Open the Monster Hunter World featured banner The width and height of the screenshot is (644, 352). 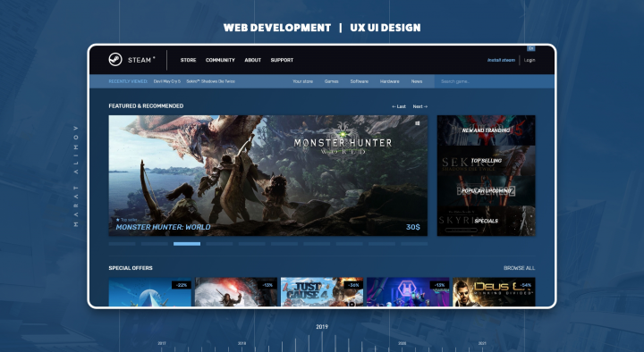click(x=267, y=175)
